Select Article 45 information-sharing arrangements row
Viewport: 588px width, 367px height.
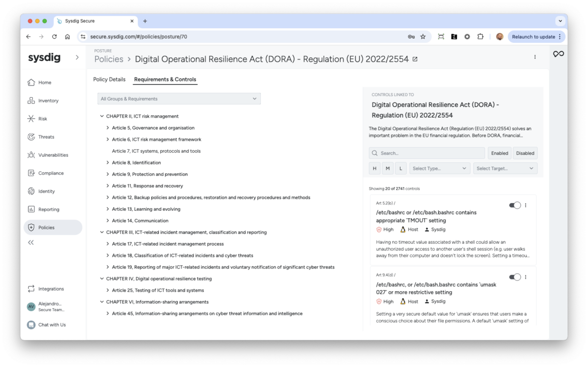tap(208, 314)
